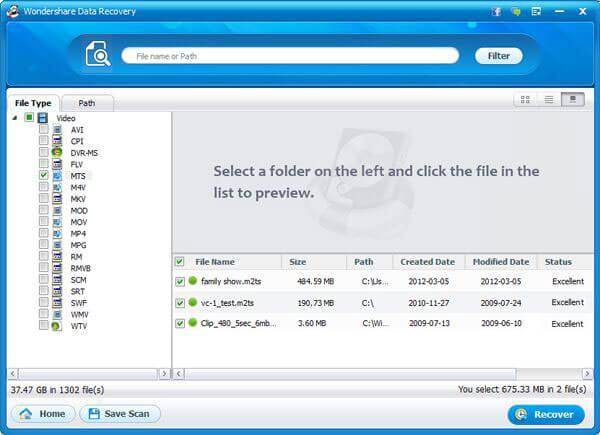Click the MOD file type icon
The height and width of the screenshot is (435, 600).
(57, 210)
